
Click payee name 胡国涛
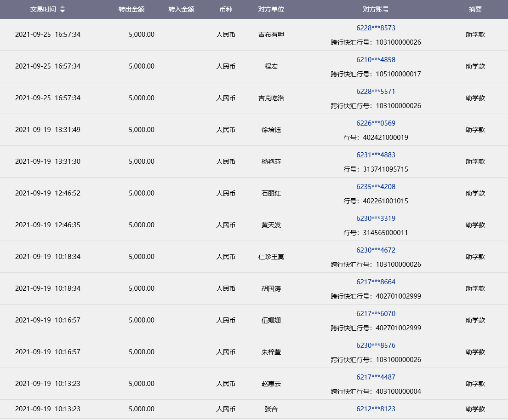271,288
